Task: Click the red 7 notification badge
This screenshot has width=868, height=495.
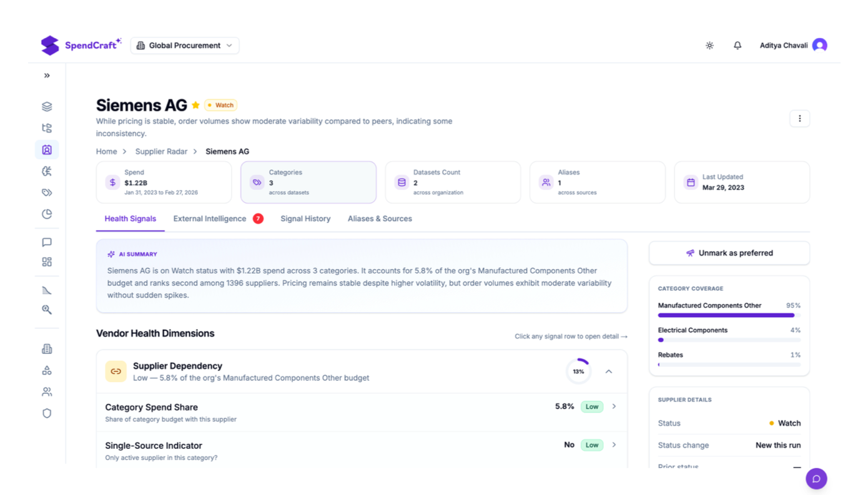Action: point(258,218)
